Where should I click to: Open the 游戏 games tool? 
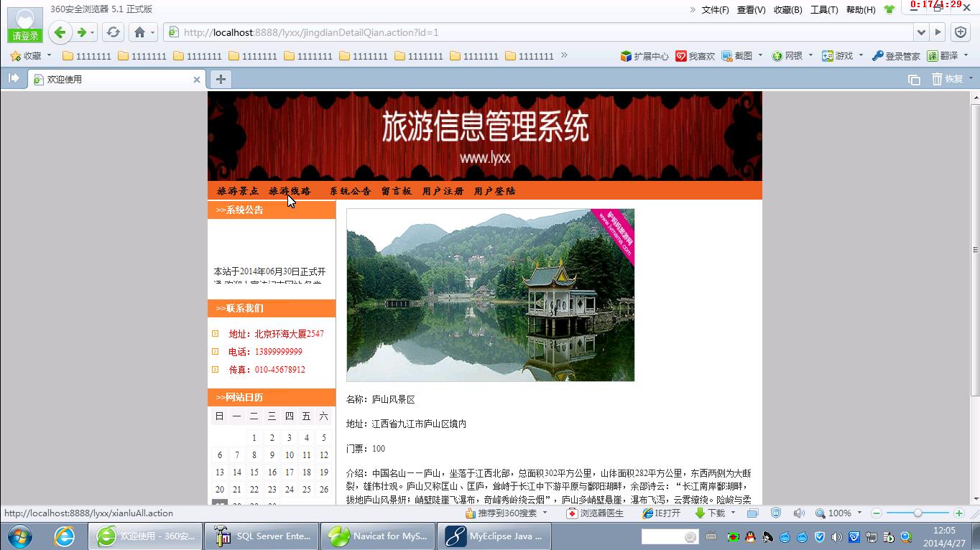838,56
